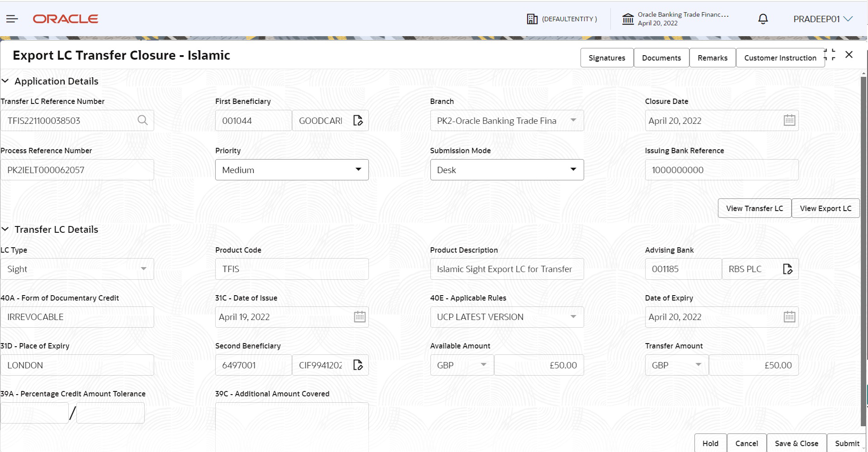
Task: Open First Beneficiary details icon
Action: coord(358,121)
